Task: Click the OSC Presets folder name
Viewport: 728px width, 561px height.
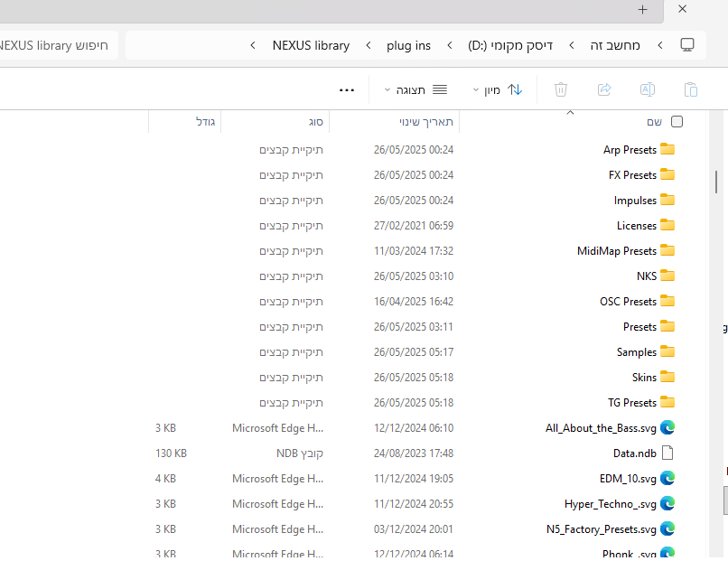Action: 628,302
